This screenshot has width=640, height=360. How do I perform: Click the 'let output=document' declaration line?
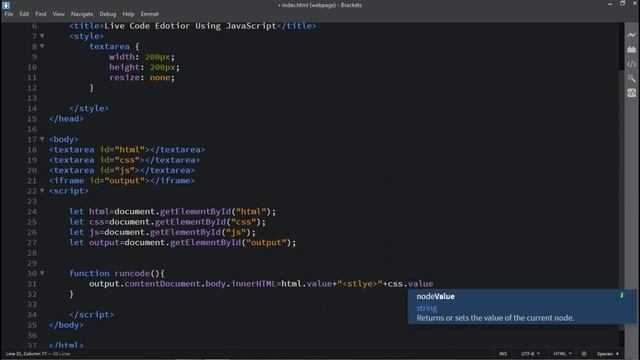coord(182,242)
